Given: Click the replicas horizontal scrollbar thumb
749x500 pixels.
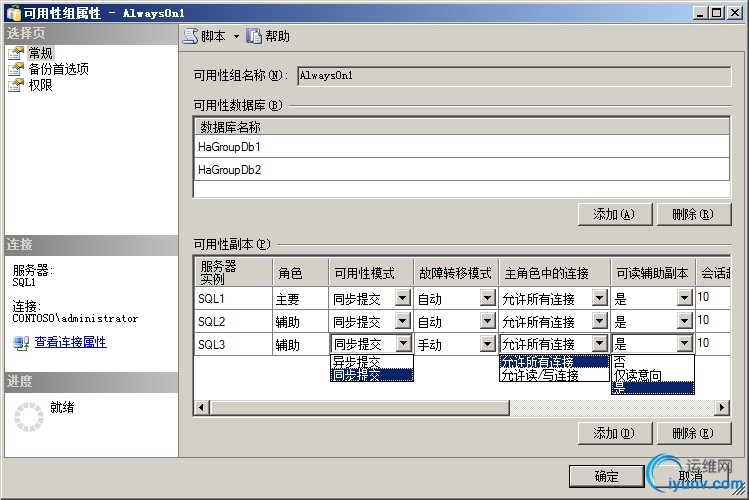Looking at the screenshot, I should (360, 407).
